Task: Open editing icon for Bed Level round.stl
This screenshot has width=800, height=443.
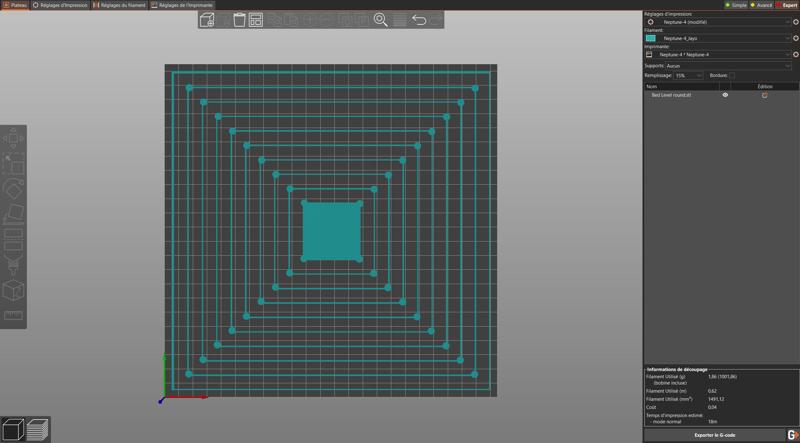Action: pyautogui.click(x=764, y=95)
